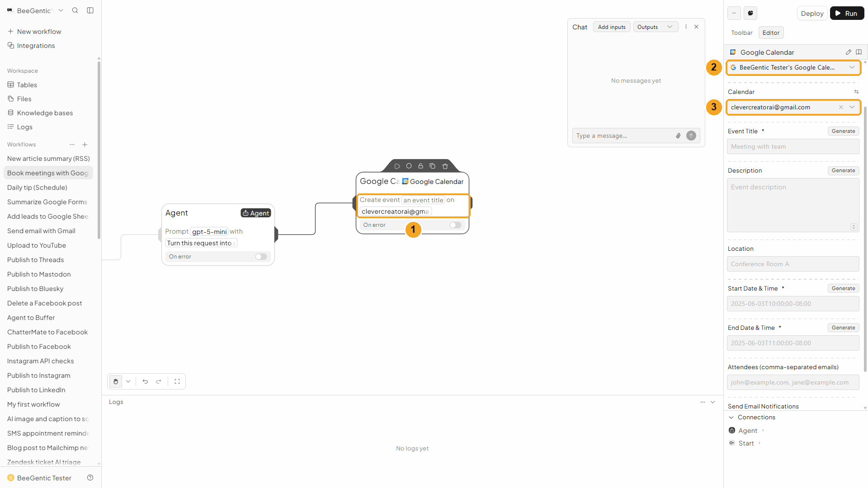This screenshot has width=868, height=488.
Task: Delete the Google Calendar node with the trash icon
Action: click(445, 166)
